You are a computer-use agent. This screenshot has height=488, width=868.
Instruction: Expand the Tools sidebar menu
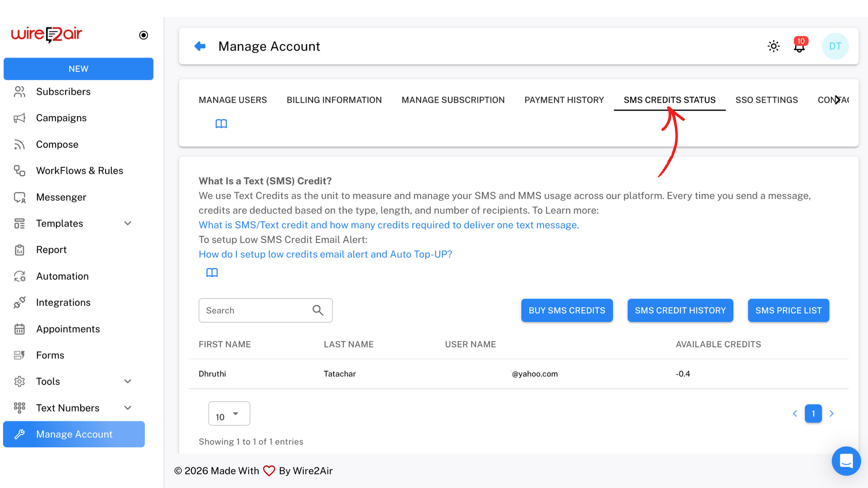click(x=128, y=381)
